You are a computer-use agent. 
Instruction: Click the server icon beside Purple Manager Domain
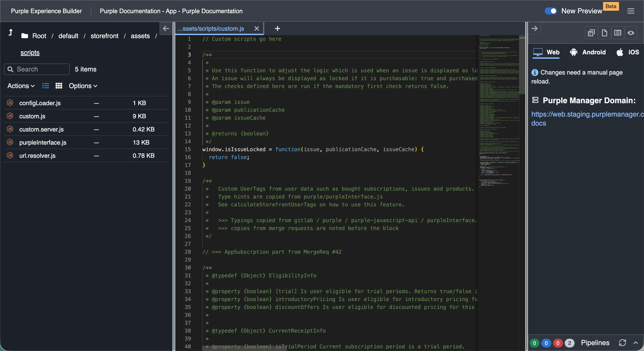(x=535, y=100)
